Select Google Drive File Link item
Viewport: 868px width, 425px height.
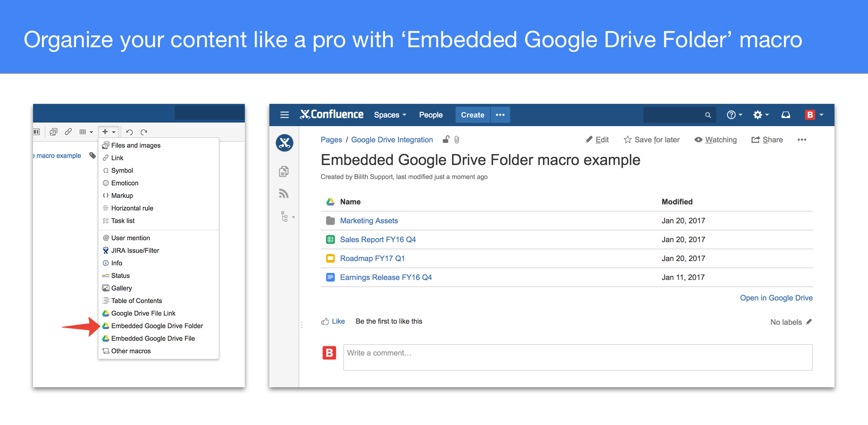159,314
